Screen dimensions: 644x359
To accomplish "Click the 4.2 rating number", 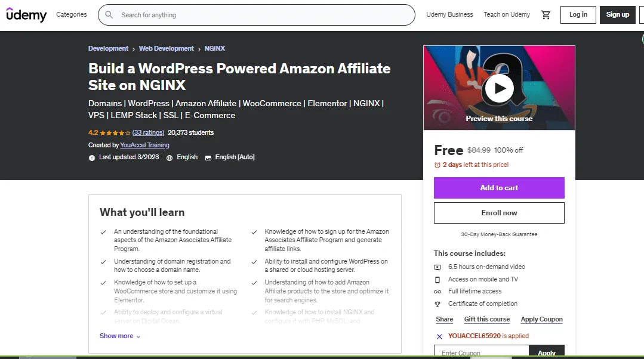I will 93,132.
